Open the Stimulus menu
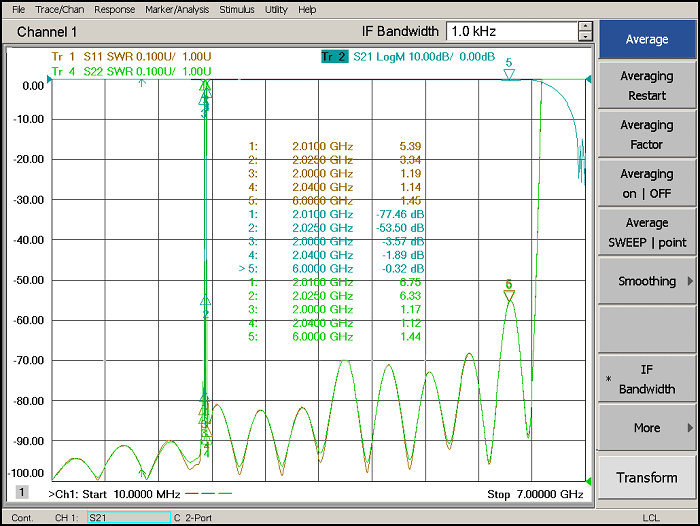This screenshot has width=700, height=526. 237,9
